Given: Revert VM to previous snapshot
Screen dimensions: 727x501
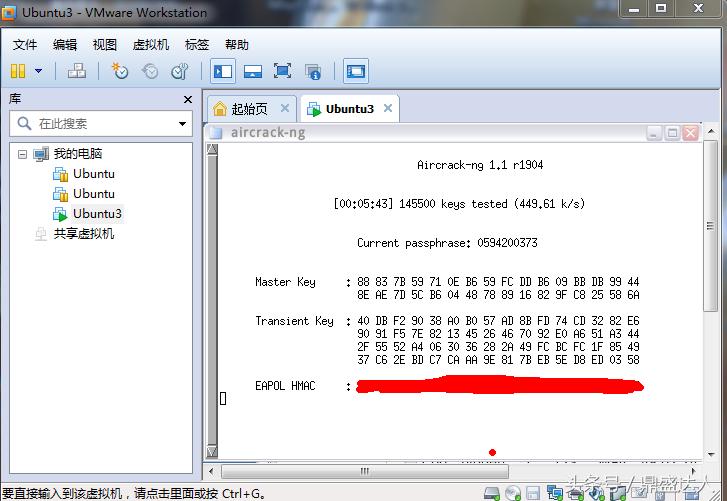Looking at the screenshot, I should coord(150,71).
